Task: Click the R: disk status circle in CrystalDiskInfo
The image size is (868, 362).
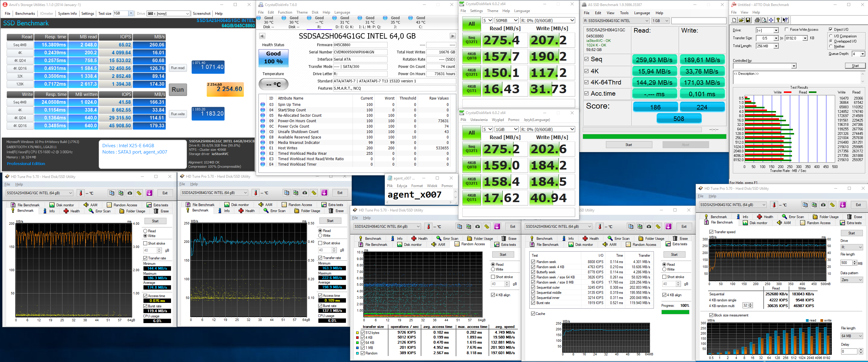Action: coord(309,18)
